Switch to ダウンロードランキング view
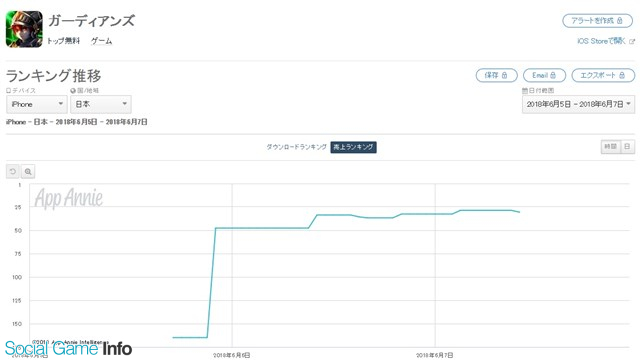 tap(297, 147)
